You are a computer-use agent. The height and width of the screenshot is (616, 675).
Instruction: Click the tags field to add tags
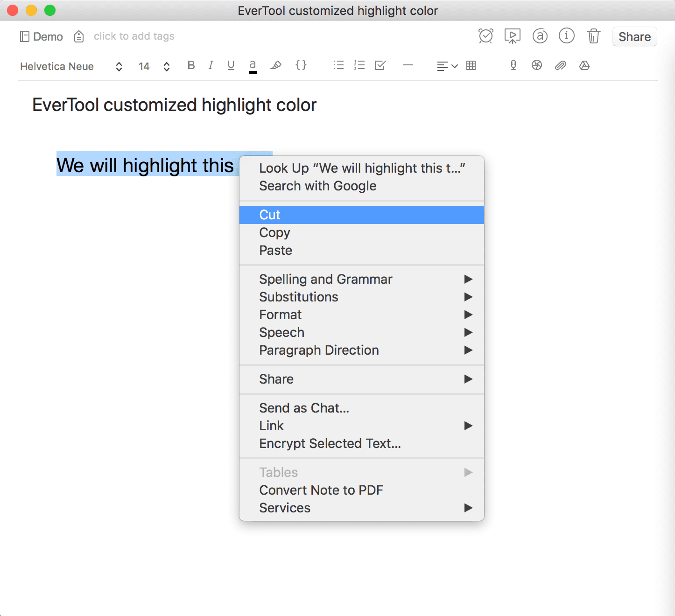(x=134, y=36)
